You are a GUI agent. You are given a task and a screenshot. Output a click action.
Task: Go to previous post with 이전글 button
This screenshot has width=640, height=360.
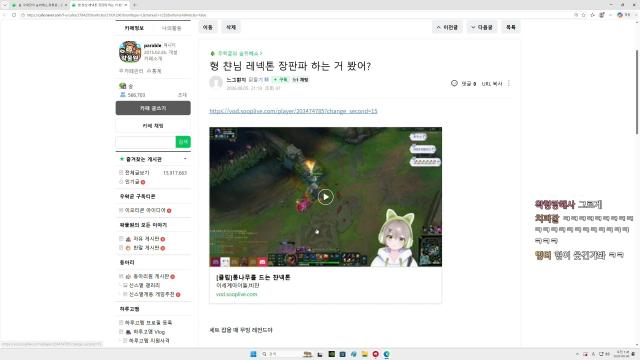click(x=447, y=27)
